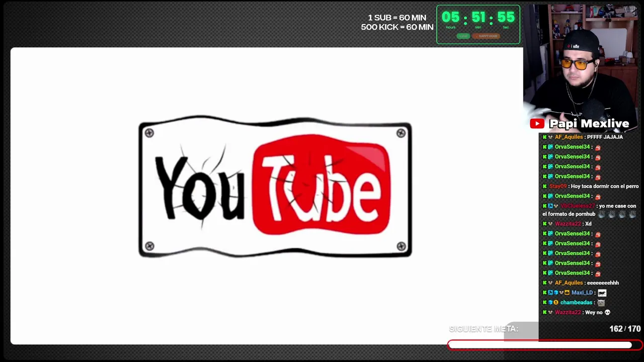
Task: Click the AF_Aquiles username on "eeeeeeeehhh"
Action: tap(569, 283)
